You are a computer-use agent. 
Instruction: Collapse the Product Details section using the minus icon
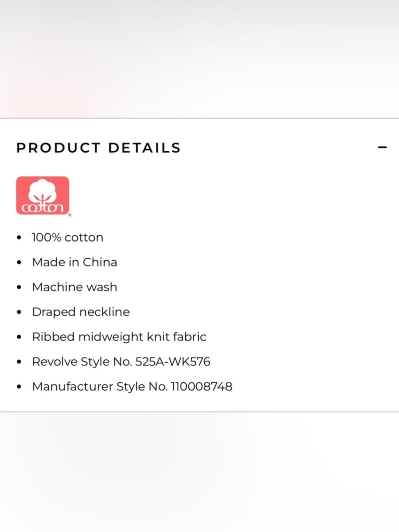tap(382, 147)
